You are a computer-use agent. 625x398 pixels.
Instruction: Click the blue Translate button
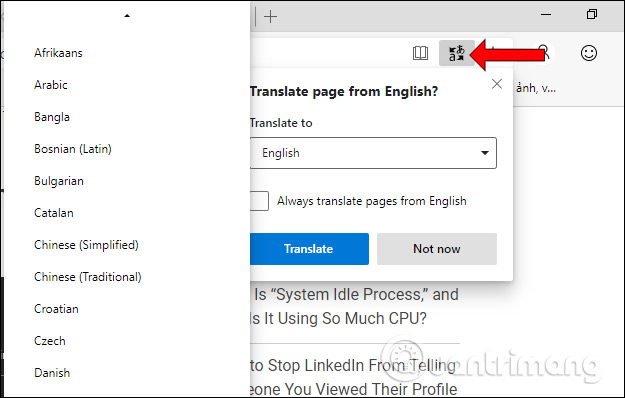309,249
